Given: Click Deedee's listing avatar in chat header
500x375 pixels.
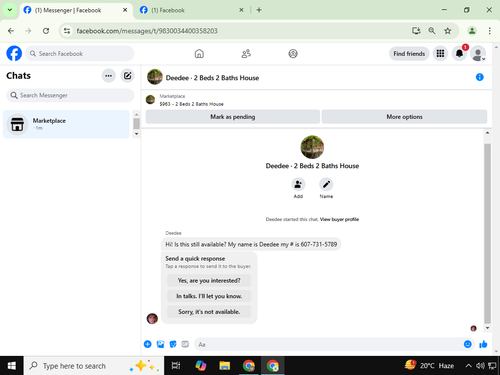Looking at the screenshot, I should (x=155, y=77).
